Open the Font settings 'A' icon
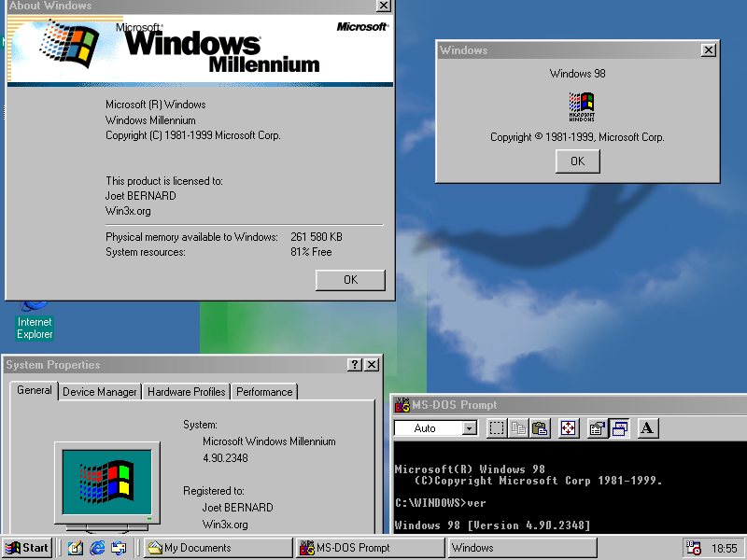 click(x=648, y=428)
